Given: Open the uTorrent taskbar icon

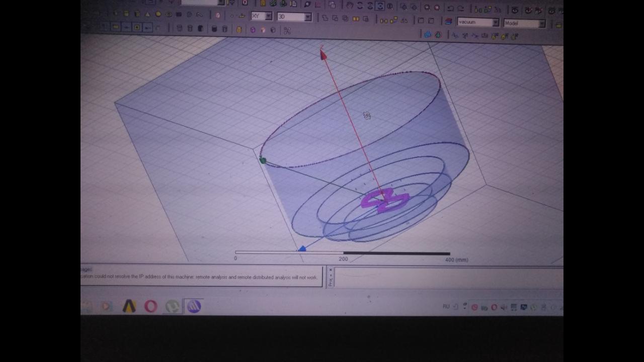Looking at the screenshot, I should pyautogui.click(x=173, y=306).
